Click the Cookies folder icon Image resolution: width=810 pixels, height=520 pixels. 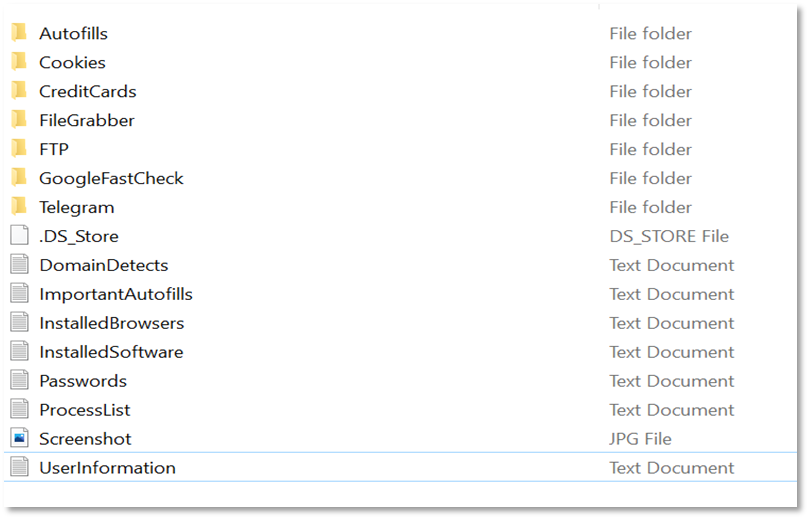19,61
